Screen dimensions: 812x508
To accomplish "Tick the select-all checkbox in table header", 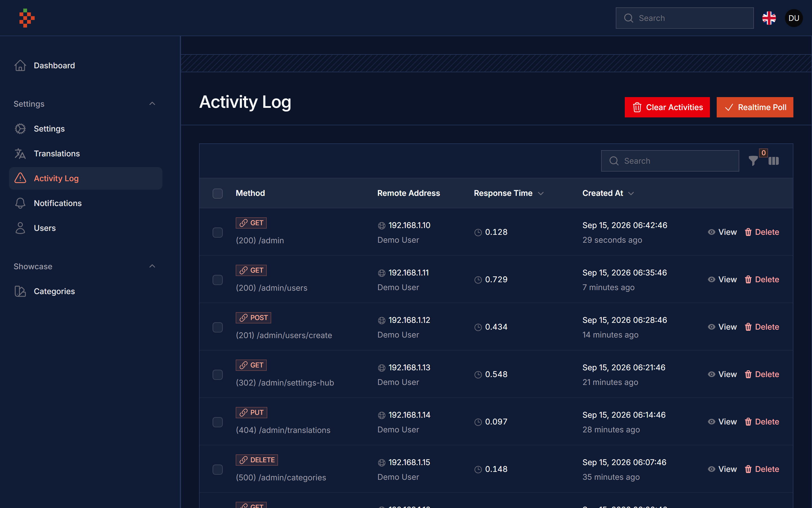I will coord(217,194).
